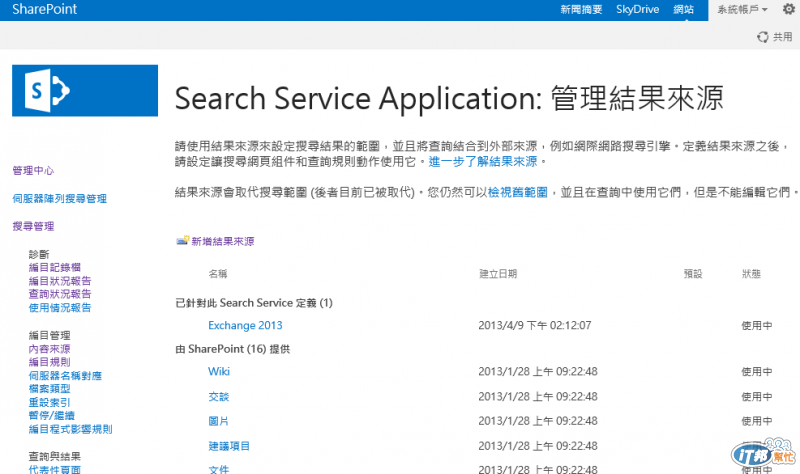Image resolution: width=800 pixels, height=474 pixels.
Task: Click the 使用中 status in 交談 row
Action: 757,396
